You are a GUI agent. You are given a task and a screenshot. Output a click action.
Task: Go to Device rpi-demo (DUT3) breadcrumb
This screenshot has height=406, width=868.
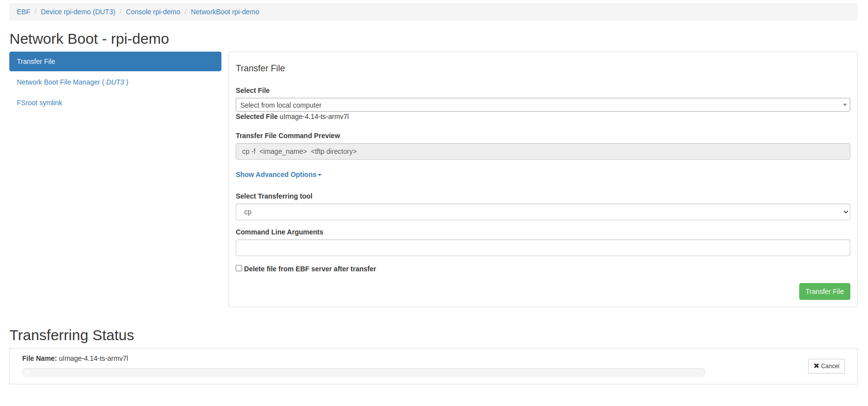pyautogui.click(x=78, y=12)
